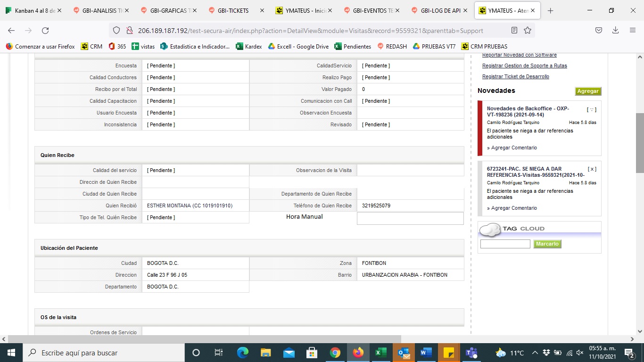
Task: Open Sticky Notes from taskbar
Action: point(449,353)
